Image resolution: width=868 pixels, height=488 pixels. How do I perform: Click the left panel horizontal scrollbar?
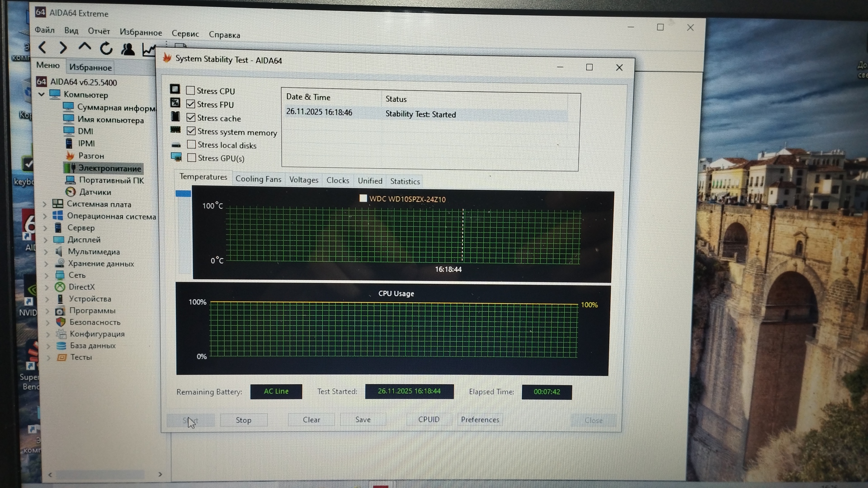99,474
